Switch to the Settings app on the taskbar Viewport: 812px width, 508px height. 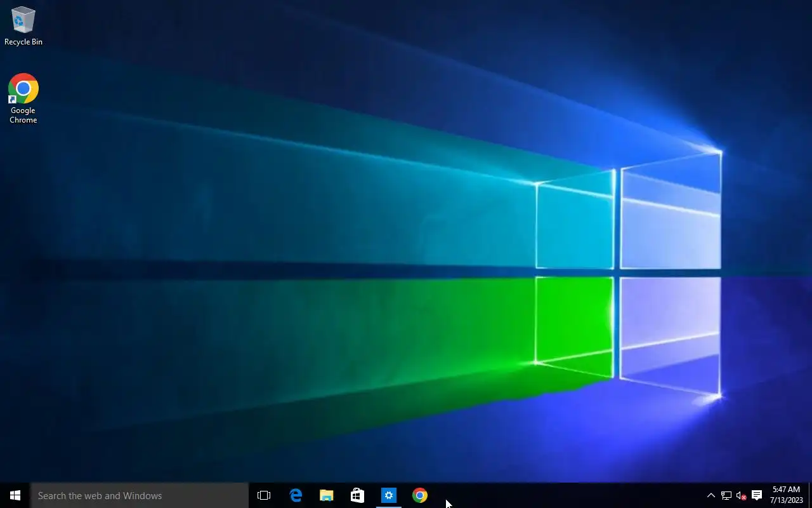point(389,495)
